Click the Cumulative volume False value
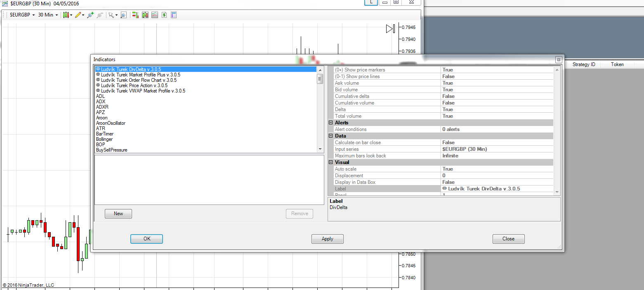Viewport: 644px width, 290px height. point(497,103)
